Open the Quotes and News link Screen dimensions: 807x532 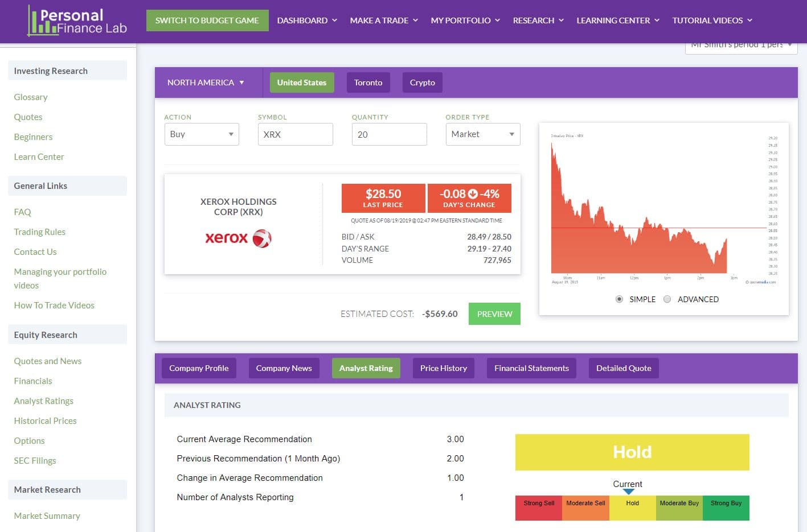[48, 361]
